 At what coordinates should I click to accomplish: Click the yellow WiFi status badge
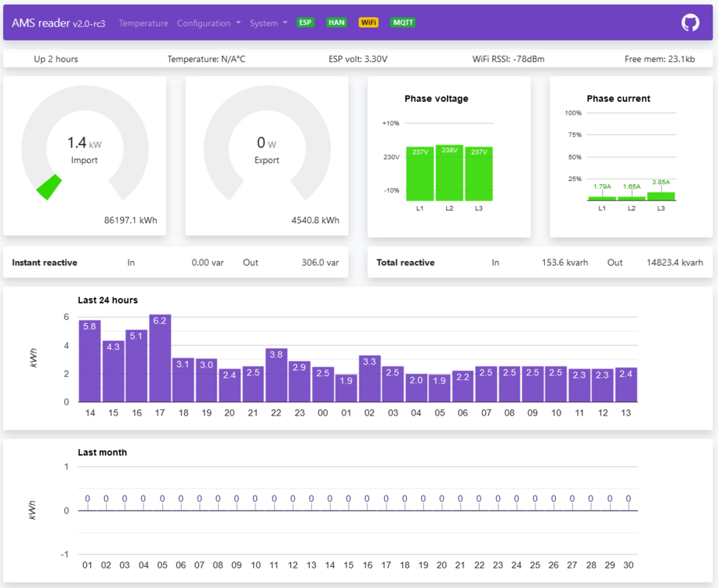pos(368,23)
